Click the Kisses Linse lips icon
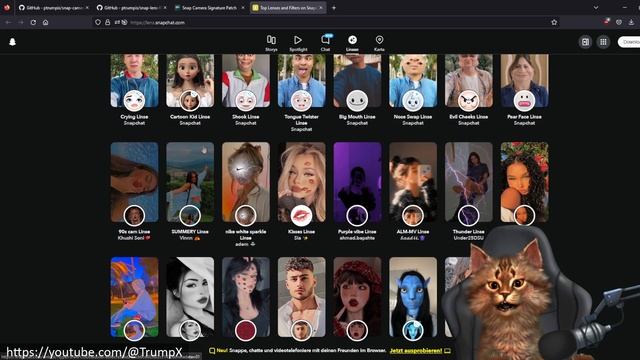Screen dimensions: 640x360 point(301,216)
